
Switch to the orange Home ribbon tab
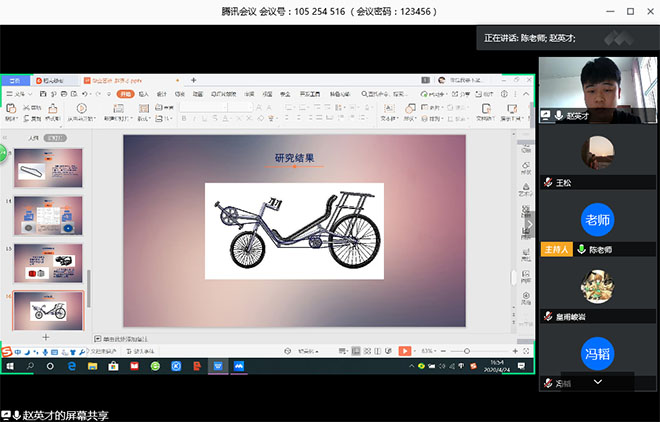point(124,93)
